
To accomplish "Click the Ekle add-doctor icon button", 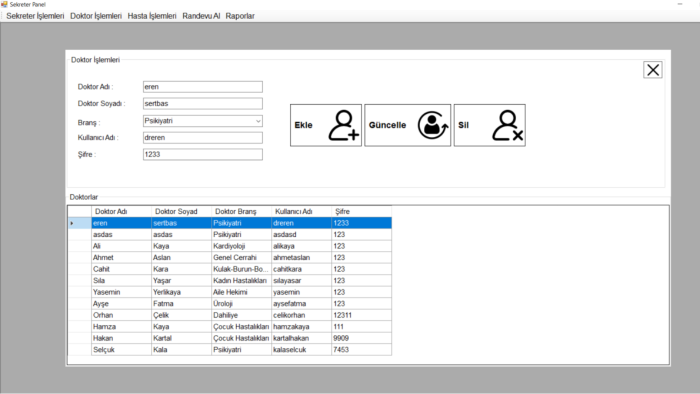I will tap(326, 125).
